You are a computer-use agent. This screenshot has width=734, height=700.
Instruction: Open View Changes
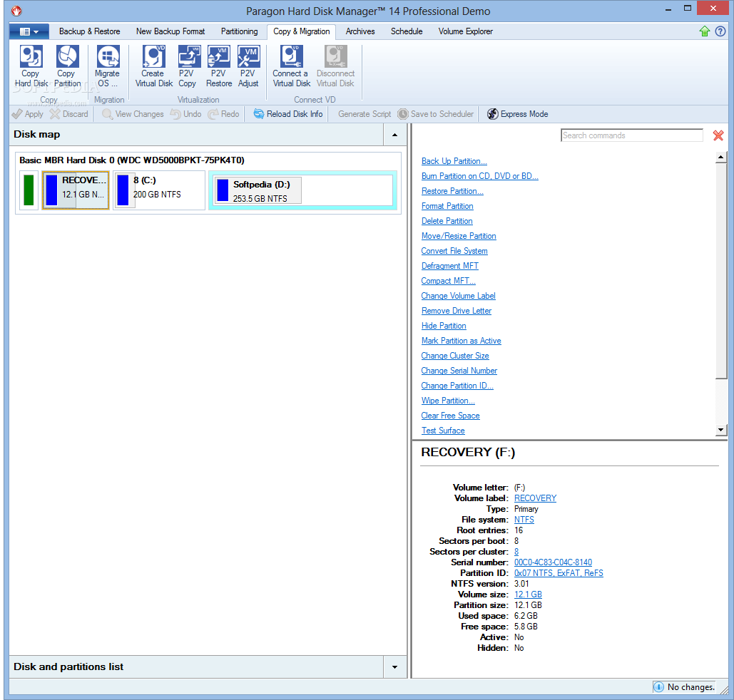click(x=133, y=114)
